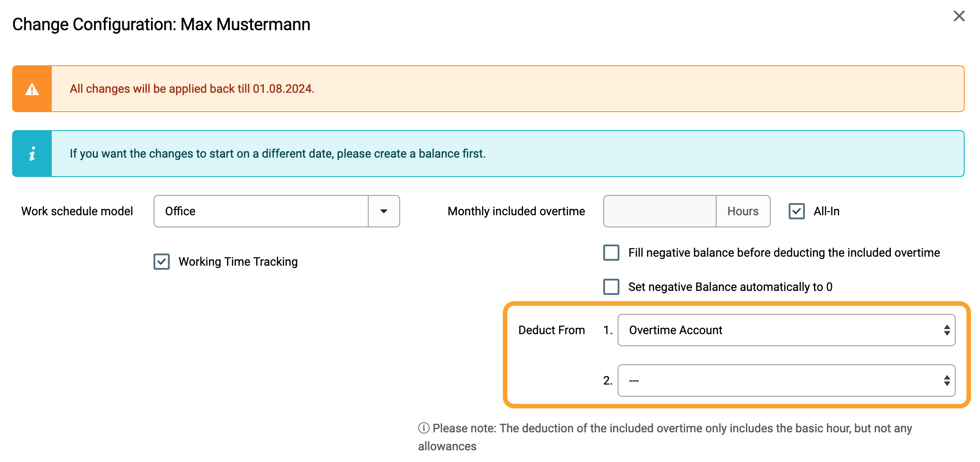The image size is (980, 462).
Task: Uncheck the All-In checkbox
Action: [x=797, y=211]
